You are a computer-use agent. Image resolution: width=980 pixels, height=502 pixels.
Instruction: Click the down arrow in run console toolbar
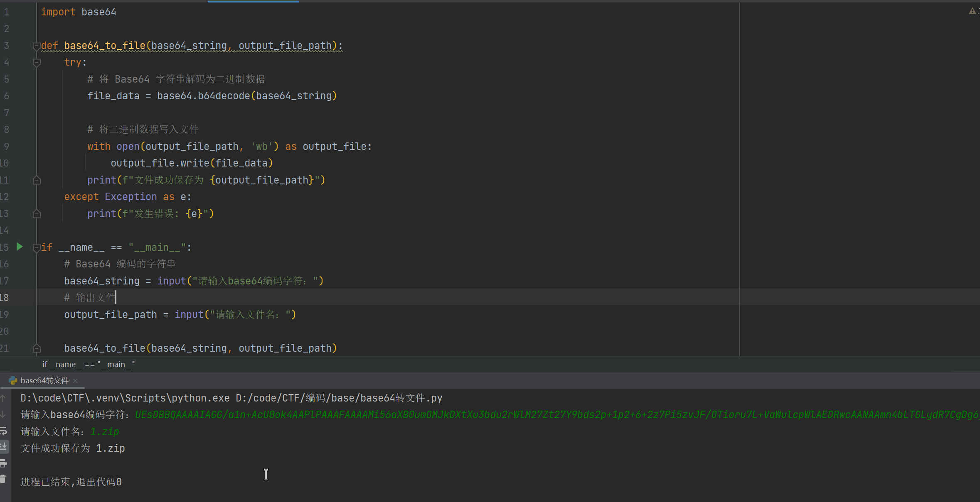3,414
